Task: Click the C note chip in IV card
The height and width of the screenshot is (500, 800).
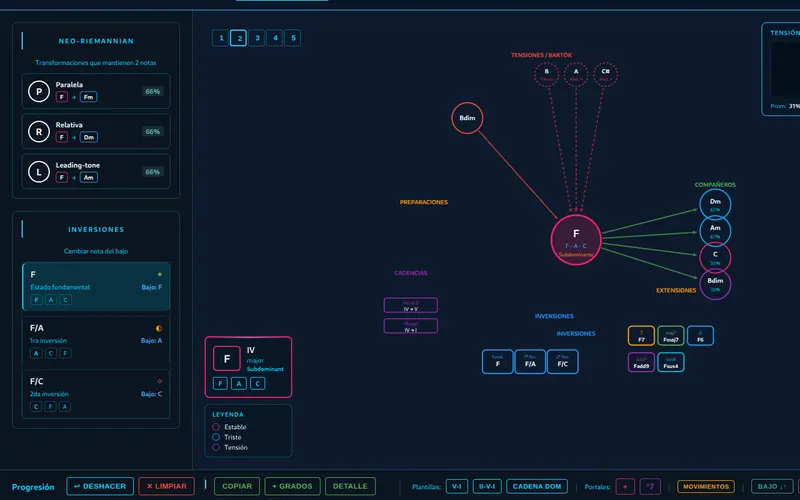Action: (258, 384)
